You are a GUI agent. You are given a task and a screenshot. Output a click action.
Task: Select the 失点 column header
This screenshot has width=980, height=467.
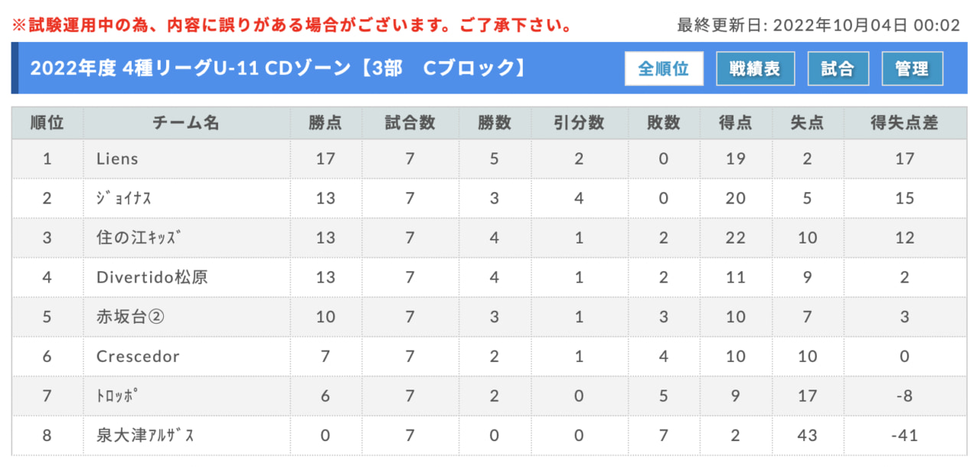807,122
